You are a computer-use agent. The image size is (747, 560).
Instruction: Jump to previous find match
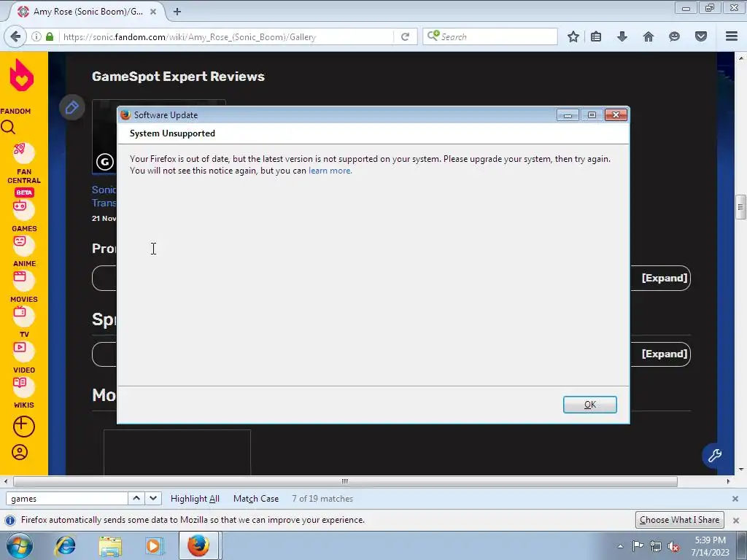tap(136, 499)
